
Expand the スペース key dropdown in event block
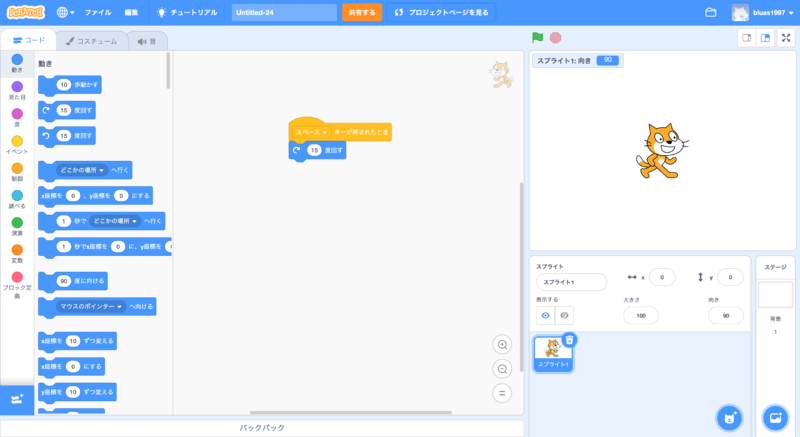click(325, 132)
